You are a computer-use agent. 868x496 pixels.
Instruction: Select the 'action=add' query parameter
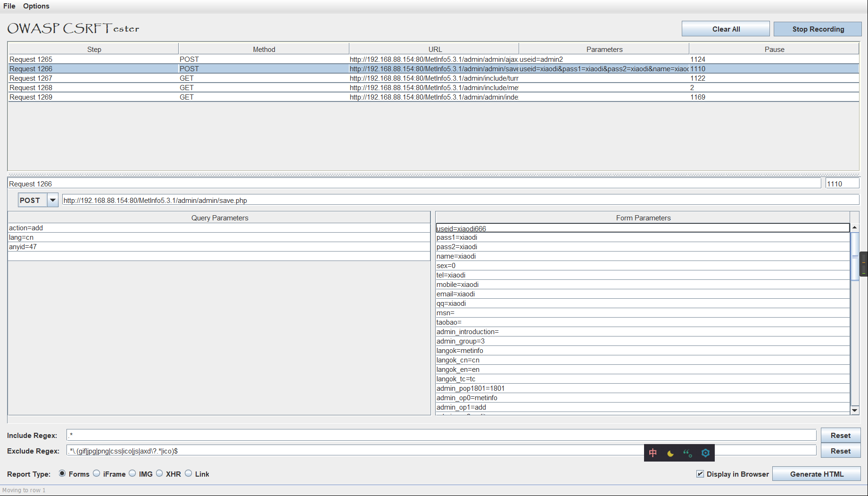pos(219,228)
